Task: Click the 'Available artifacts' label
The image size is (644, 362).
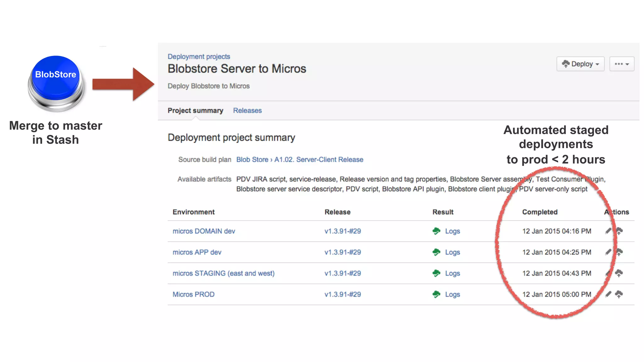Action: 204,179
